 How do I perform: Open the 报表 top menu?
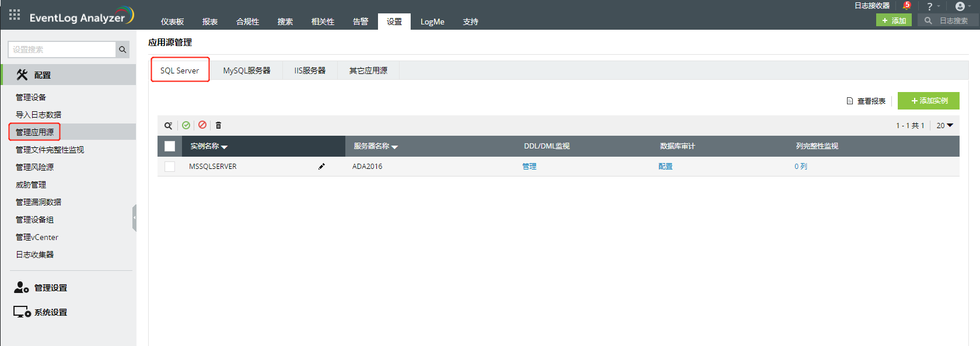pyautogui.click(x=210, y=22)
